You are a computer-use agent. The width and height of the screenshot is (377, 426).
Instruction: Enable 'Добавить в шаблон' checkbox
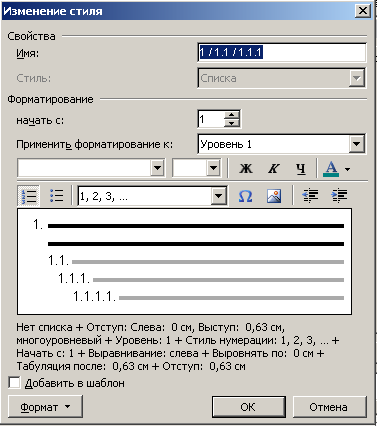tap(14, 382)
